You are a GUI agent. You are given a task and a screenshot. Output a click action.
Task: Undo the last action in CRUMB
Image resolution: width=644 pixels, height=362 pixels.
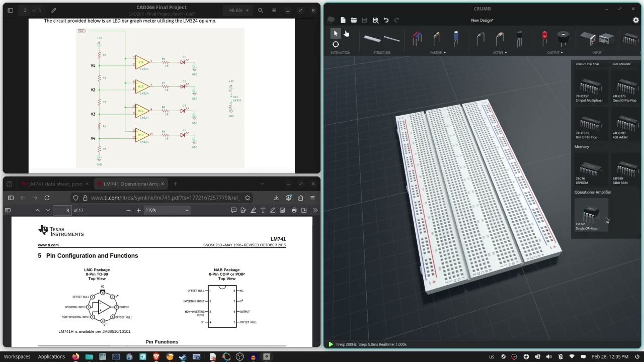tap(386, 20)
